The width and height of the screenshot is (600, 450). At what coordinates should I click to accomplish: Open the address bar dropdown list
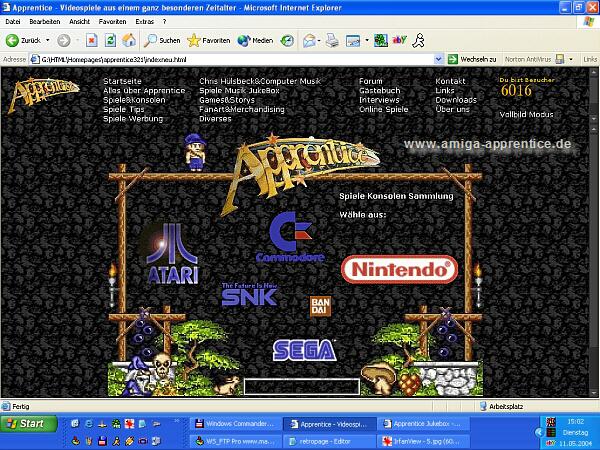439,59
